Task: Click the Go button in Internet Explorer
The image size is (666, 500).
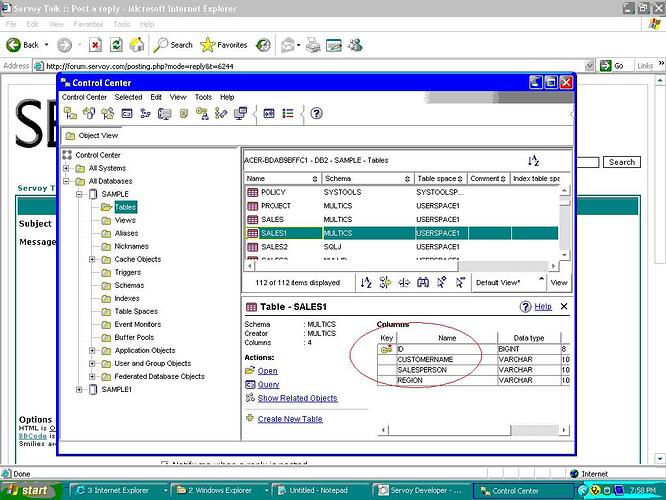Action: [612, 66]
